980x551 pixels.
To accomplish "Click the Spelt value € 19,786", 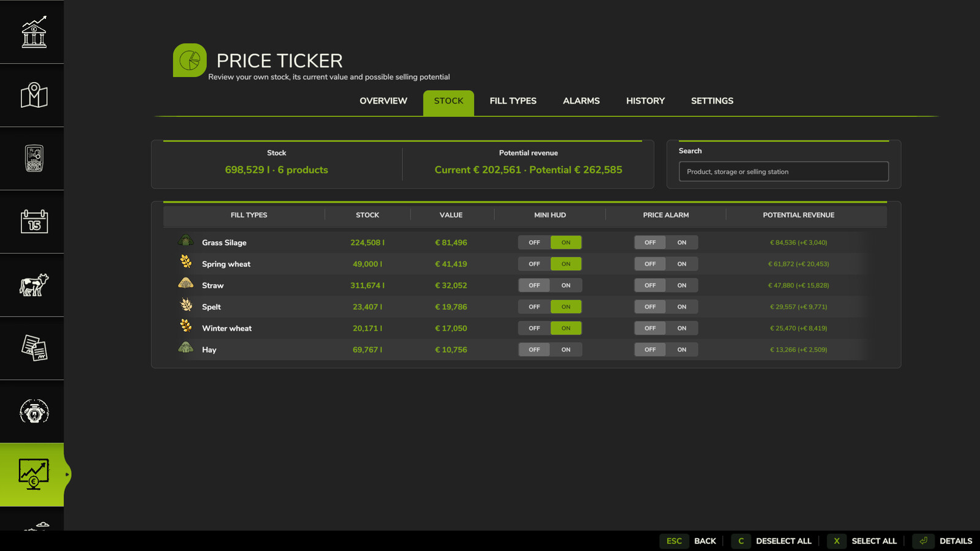I will pyautogui.click(x=451, y=307).
